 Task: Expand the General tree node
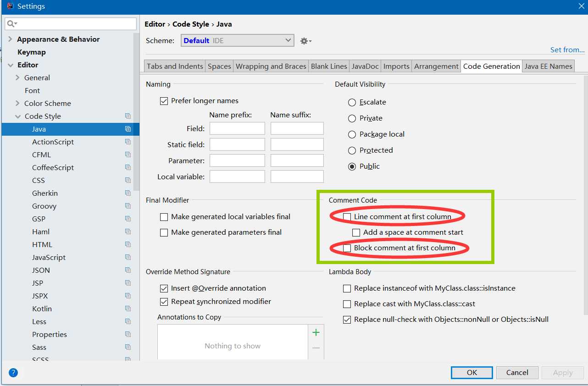17,77
